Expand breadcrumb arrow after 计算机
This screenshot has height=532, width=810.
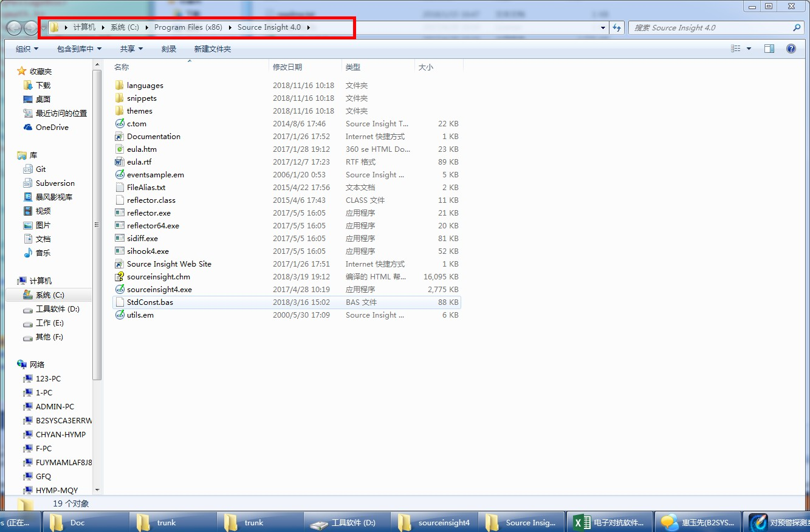click(103, 27)
